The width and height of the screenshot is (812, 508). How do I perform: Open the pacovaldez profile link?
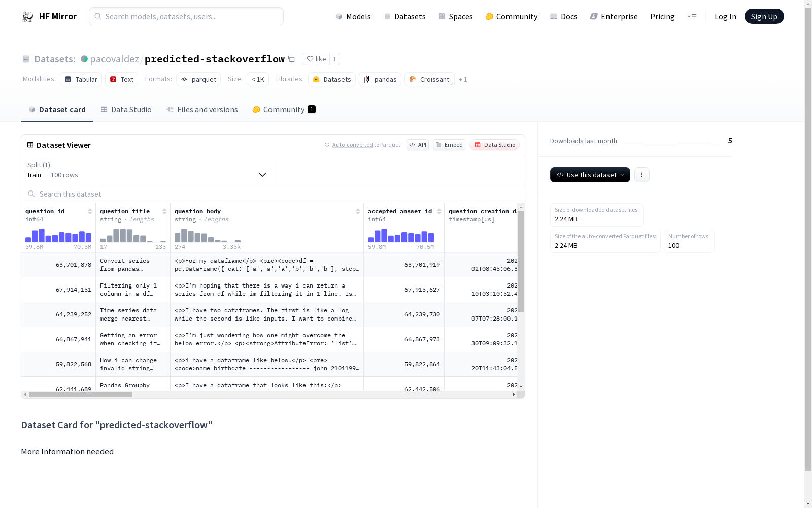(115, 59)
